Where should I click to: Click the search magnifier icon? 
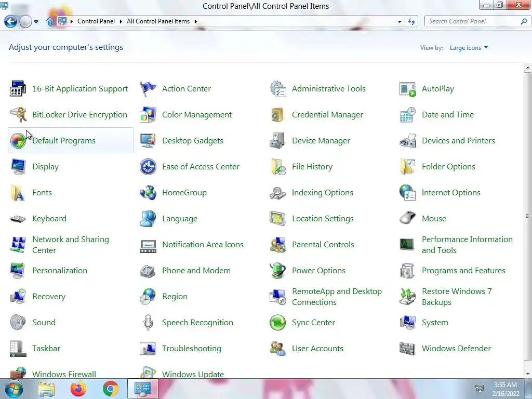pyautogui.click(x=524, y=21)
